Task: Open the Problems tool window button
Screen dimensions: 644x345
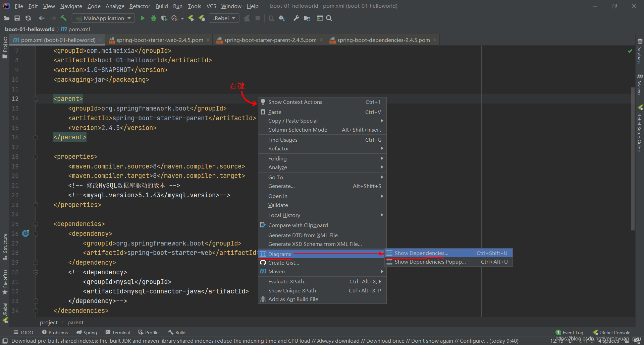Action: click(x=55, y=332)
